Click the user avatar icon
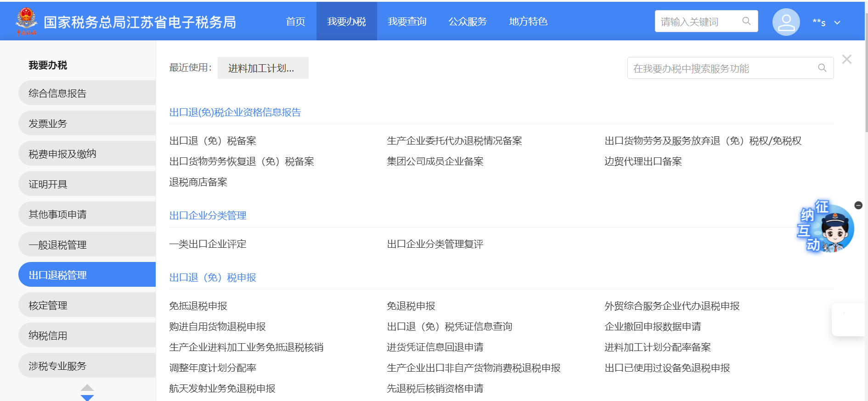Image resolution: width=868 pixels, height=401 pixels. (786, 22)
